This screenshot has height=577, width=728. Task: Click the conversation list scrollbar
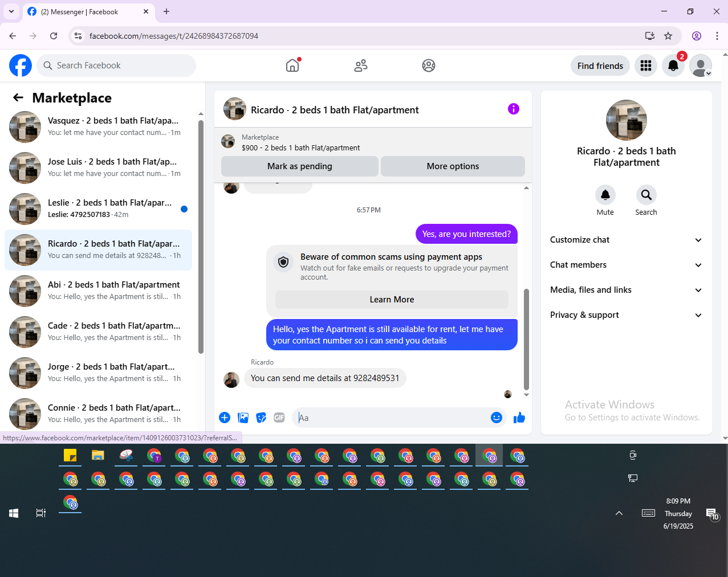(201, 236)
